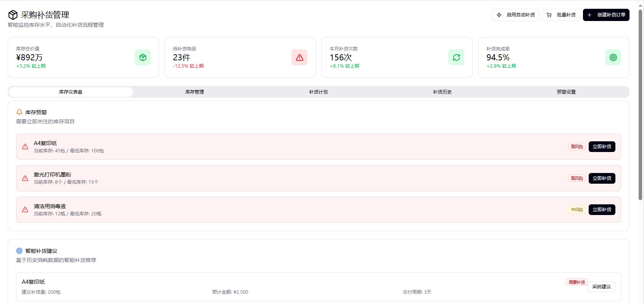Click the package box logo icon beside the title
Image resolution: width=644 pixels, height=304 pixels.
13,15
